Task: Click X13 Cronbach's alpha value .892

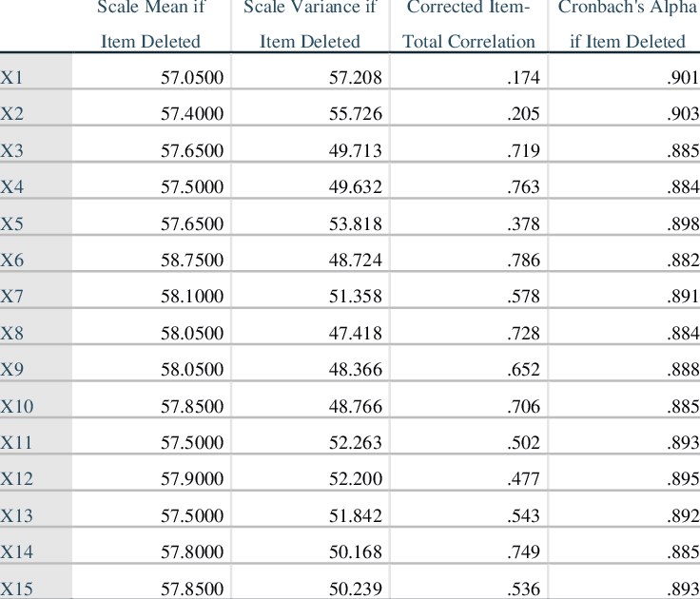Action: point(683,515)
